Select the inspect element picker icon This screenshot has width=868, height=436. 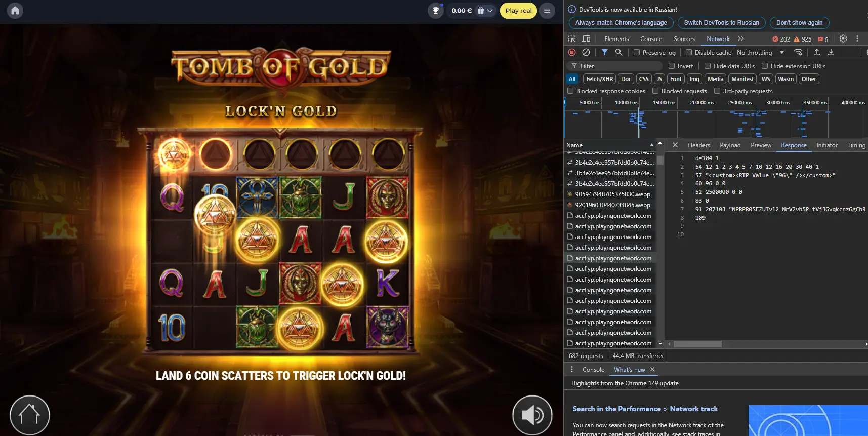(572, 39)
